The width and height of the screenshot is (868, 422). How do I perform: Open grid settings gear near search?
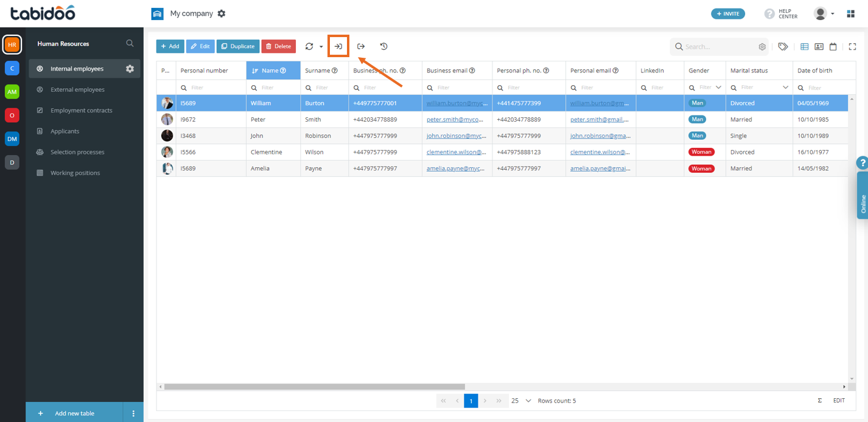pos(762,46)
